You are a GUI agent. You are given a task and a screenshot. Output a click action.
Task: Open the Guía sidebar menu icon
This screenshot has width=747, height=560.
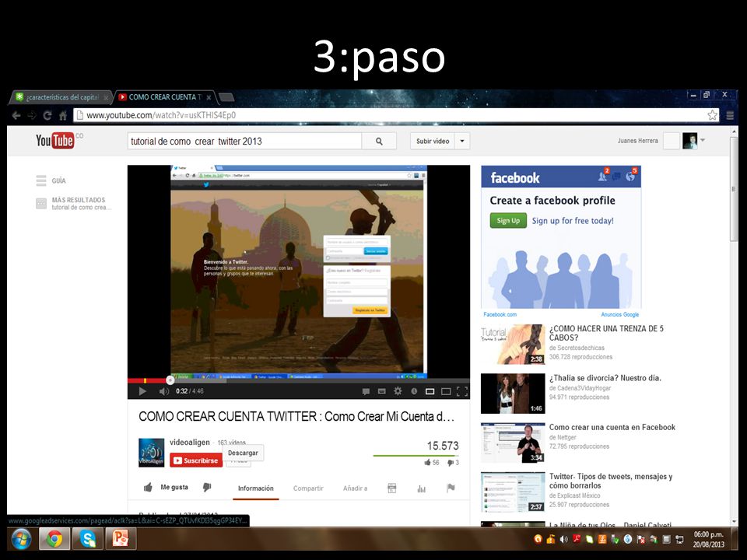point(41,180)
